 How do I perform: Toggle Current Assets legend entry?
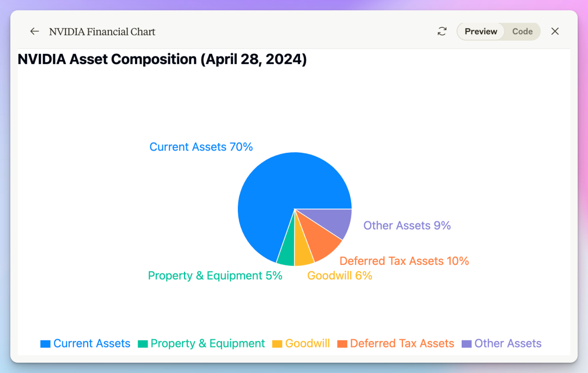(x=91, y=344)
